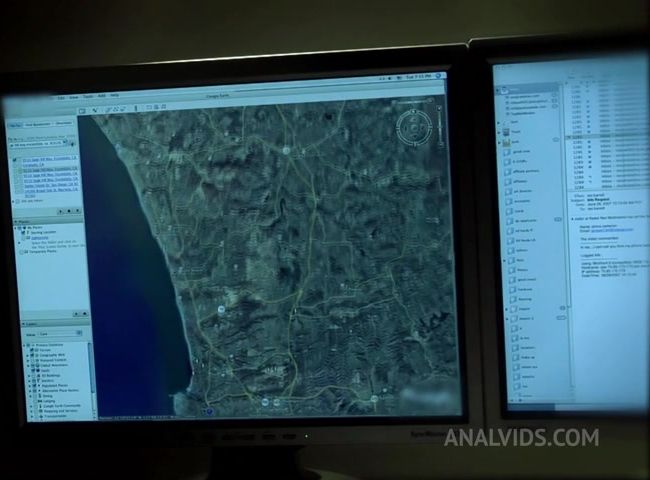Switch to the Find Businesses tab
Image resolution: width=650 pixels, height=480 pixels.
[38, 124]
